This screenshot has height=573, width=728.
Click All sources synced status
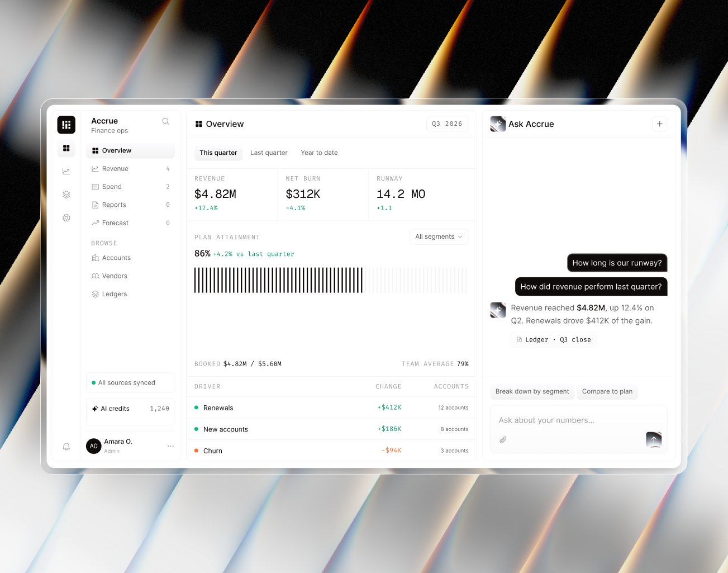click(131, 383)
